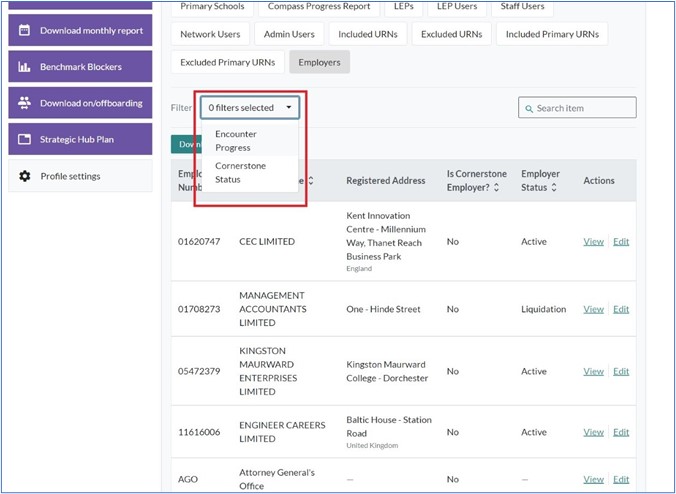
Task: Sort by Employer Status column arrows
Action: click(x=554, y=188)
